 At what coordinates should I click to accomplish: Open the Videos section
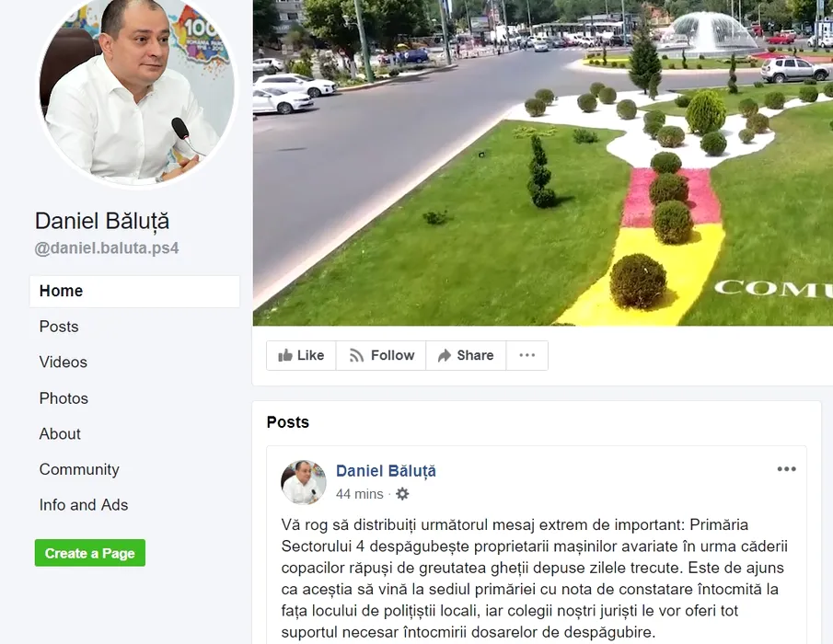tap(64, 362)
